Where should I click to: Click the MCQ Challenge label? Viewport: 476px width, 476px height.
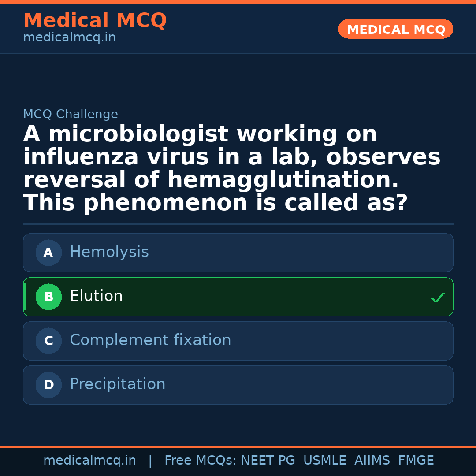pos(71,115)
